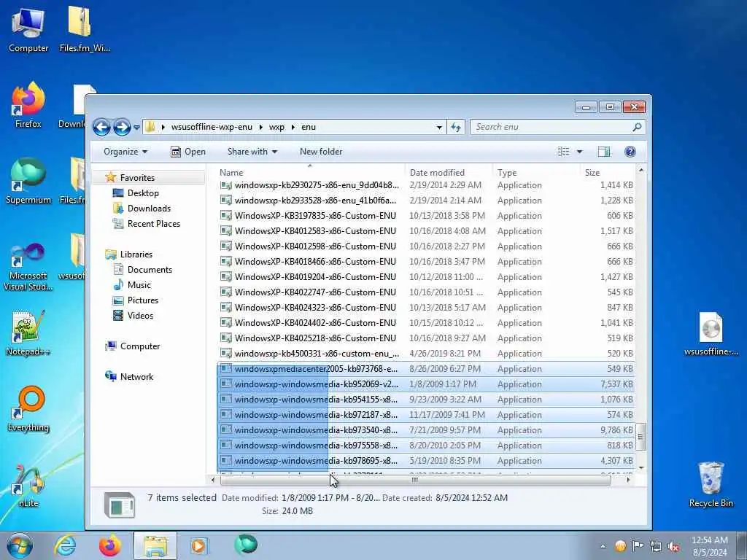Open Supermium from taskbar
The height and width of the screenshot is (560, 747).
coord(245,545)
